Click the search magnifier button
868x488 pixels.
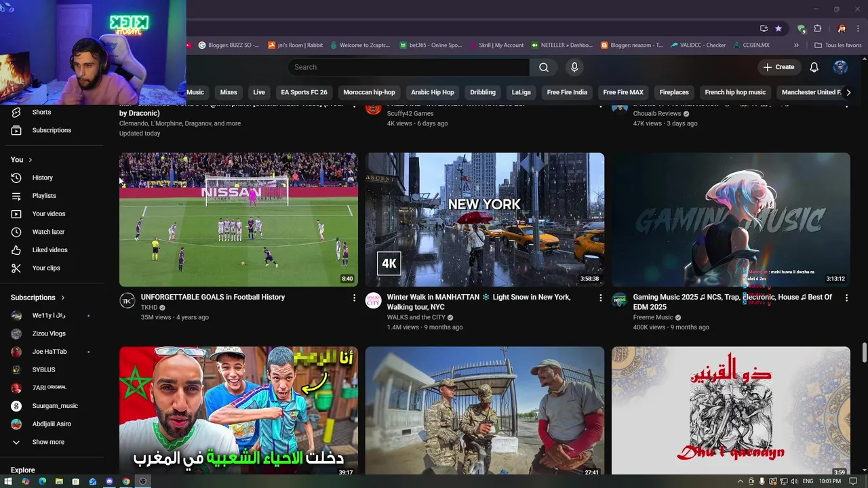(x=544, y=67)
